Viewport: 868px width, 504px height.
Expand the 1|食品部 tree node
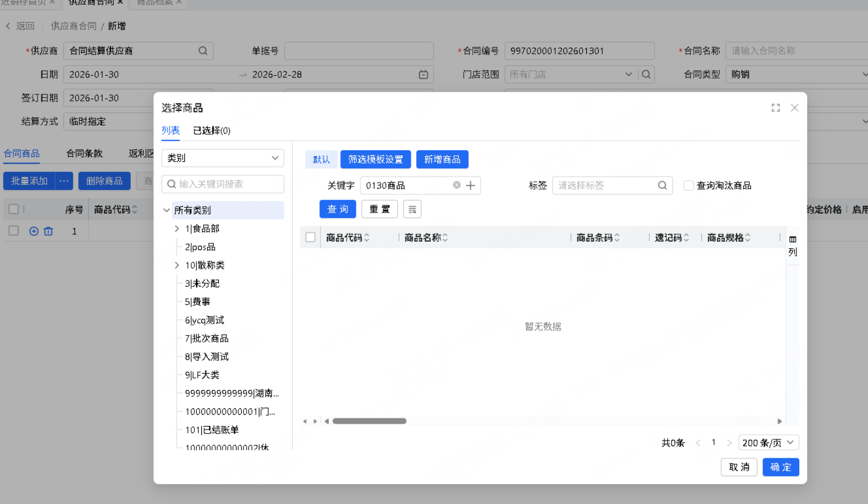(x=177, y=229)
